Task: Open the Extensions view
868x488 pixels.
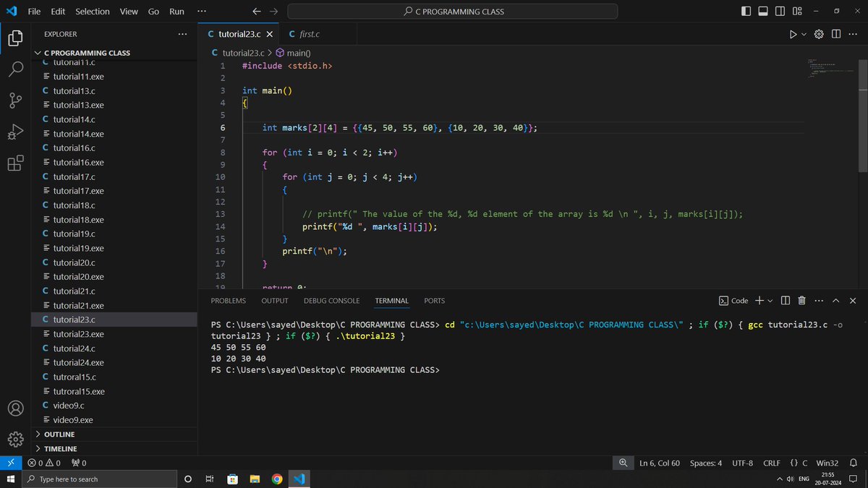Action: 15,163
